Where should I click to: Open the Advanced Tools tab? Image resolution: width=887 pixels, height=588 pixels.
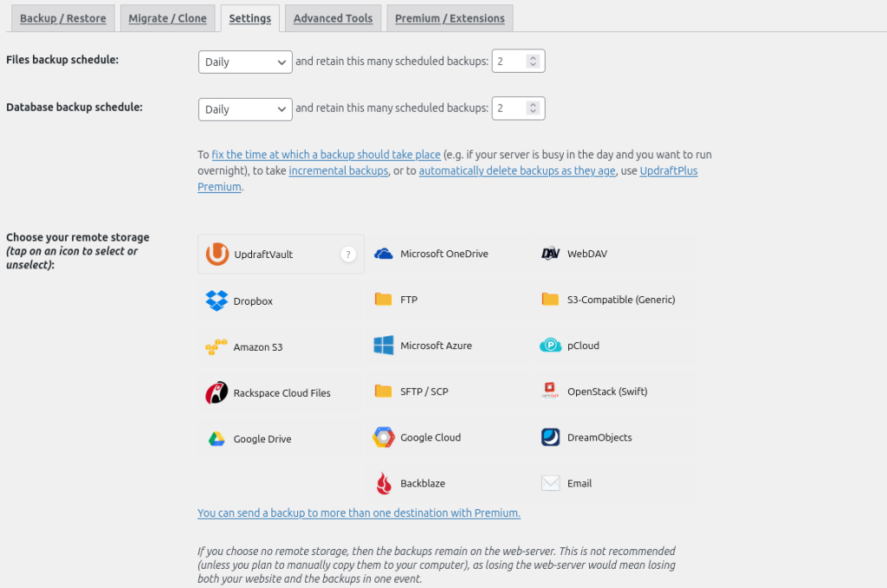(x=333, y=18)
